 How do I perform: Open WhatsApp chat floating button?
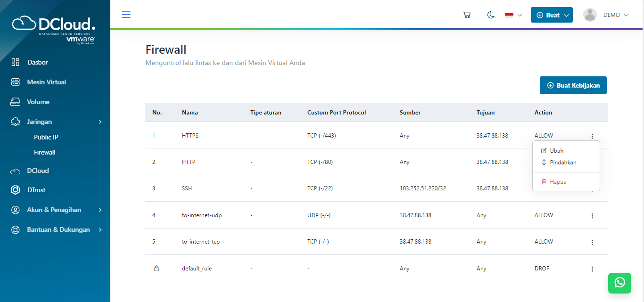[x=619, y=282]
